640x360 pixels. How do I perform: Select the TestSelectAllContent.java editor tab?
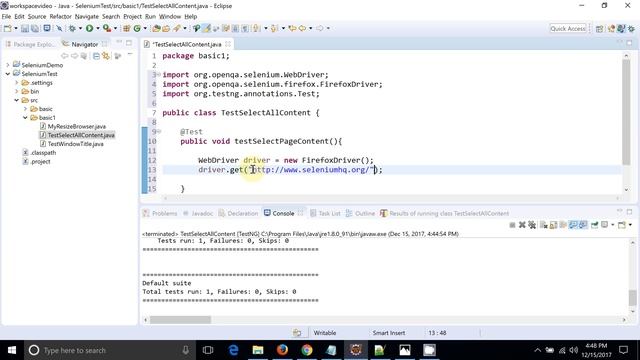pyautogui.click(x=187, y=44)
